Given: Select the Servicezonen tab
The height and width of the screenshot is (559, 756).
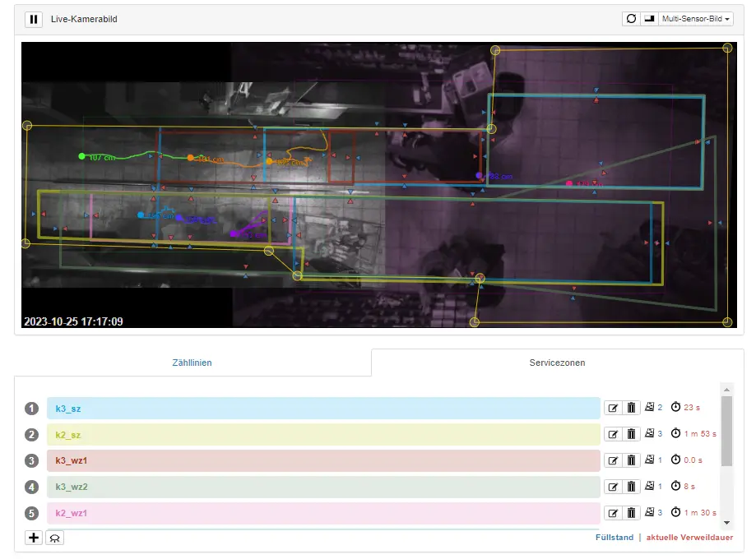Looking at the screenshot, I should click(557, 363).
